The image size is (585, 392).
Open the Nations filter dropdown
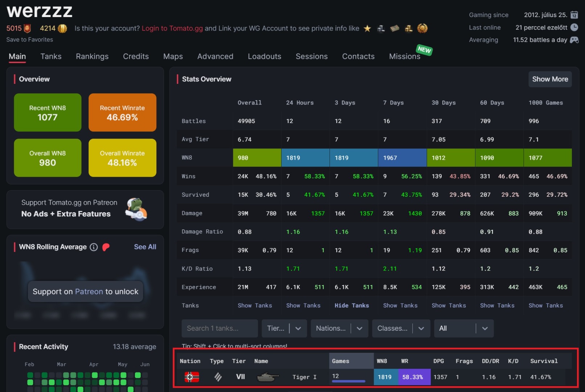(340, 328)
